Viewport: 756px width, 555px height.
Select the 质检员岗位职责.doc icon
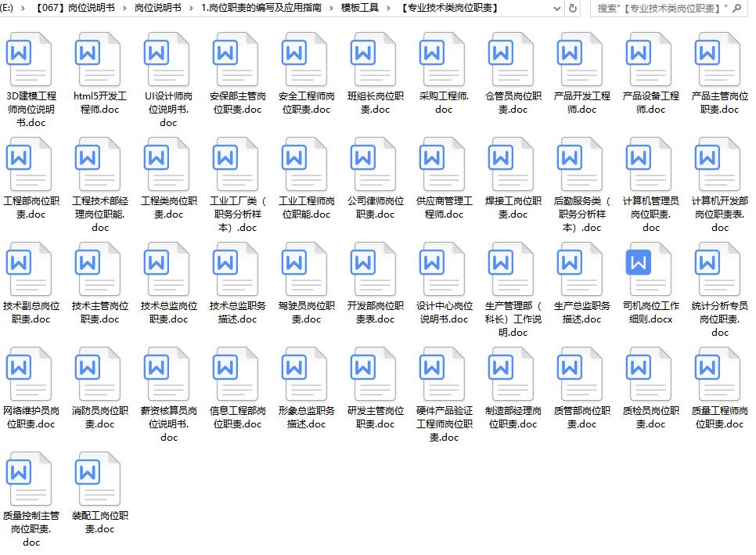[x=650, y=373]
